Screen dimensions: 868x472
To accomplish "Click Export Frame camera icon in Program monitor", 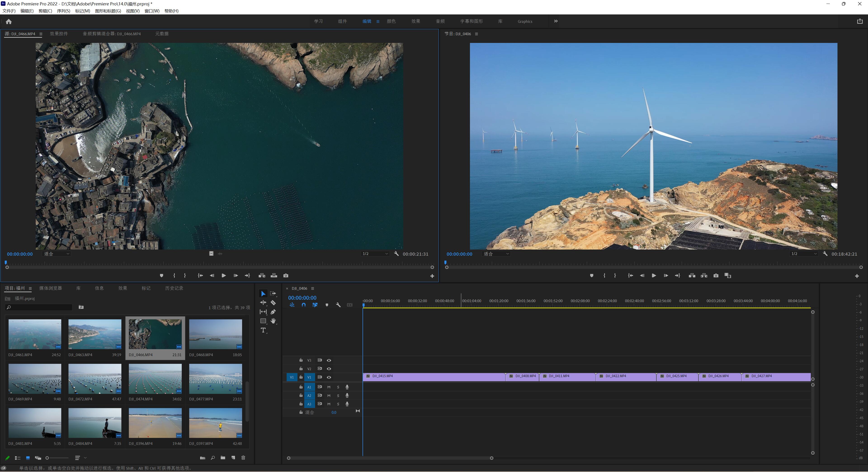I will click(x=716, y=276).
